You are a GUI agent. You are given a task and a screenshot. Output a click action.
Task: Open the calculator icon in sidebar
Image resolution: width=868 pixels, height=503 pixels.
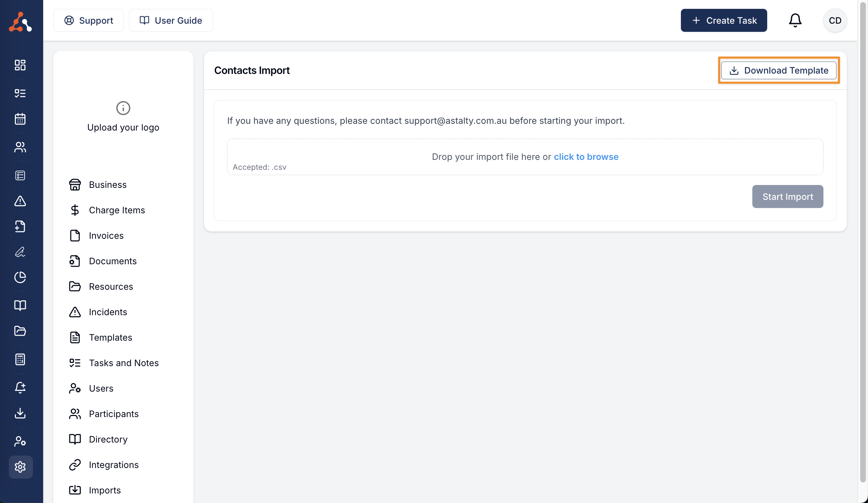pos(20,359)
